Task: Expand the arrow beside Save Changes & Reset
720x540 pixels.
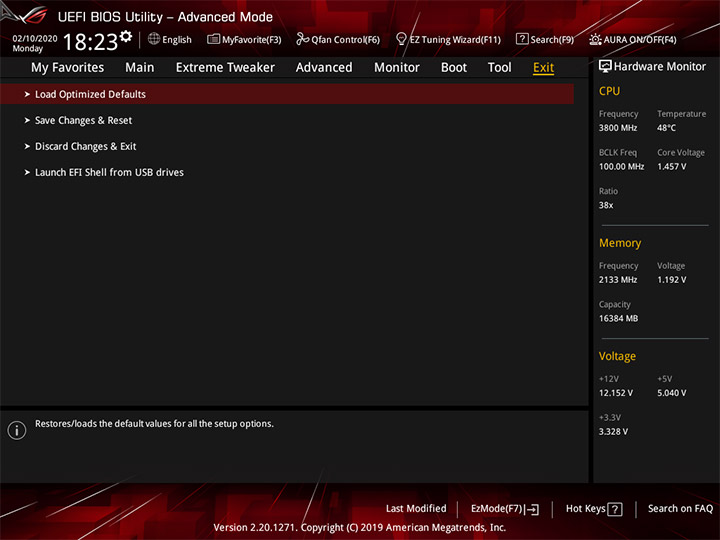Action: pyautogui.click(x=27, y=120)
